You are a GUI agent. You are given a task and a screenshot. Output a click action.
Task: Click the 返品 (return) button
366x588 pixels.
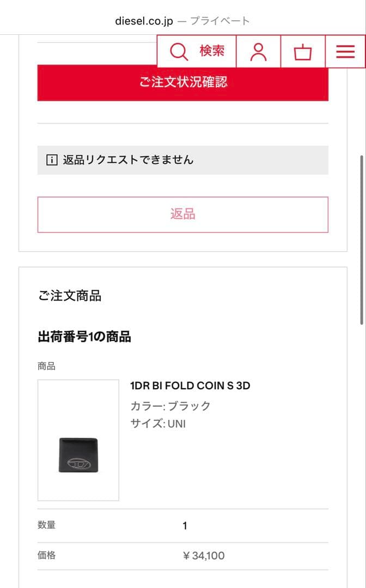coord(182,214)
